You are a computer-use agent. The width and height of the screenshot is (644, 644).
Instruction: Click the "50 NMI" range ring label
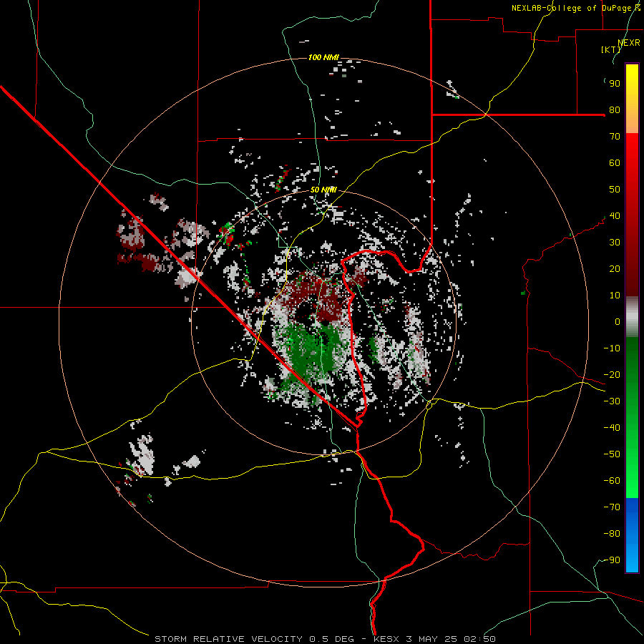(x=323, y=190)
